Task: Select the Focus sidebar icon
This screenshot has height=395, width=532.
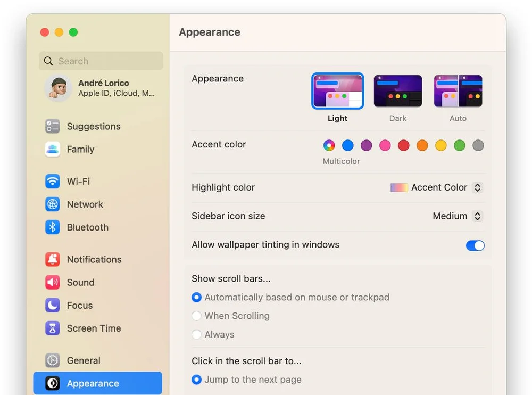Action: point(80,305)
